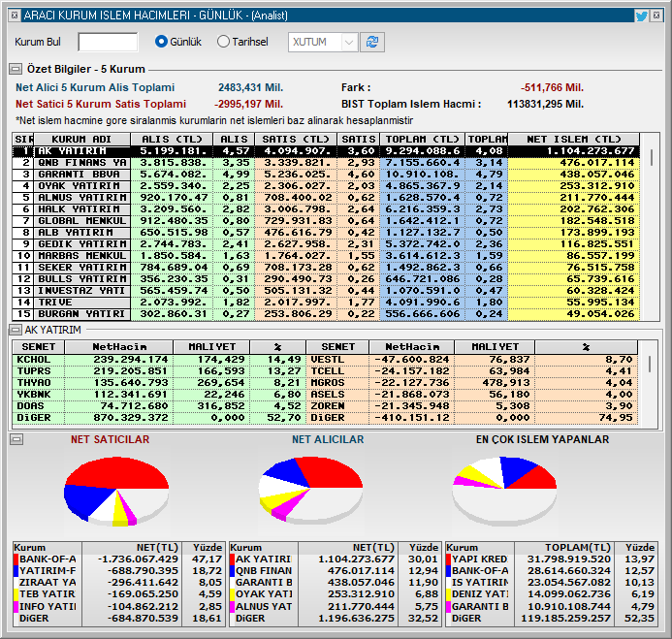Image resolution: width=672 pixels, height=639 pixels.
Task: Click the TCELL net seller stock
Action: tap(472, 371)
